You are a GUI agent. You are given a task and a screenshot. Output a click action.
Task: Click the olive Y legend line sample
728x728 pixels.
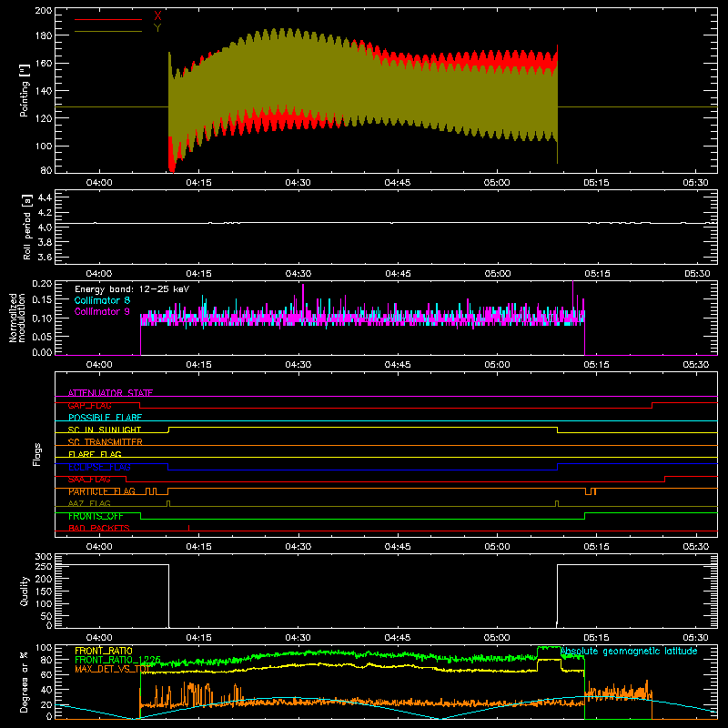point(108,32)
